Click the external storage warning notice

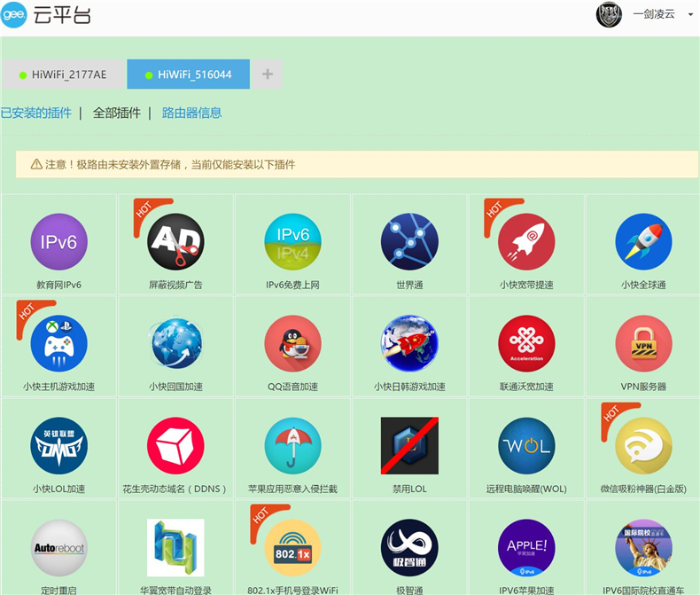(x=357, y=164)
